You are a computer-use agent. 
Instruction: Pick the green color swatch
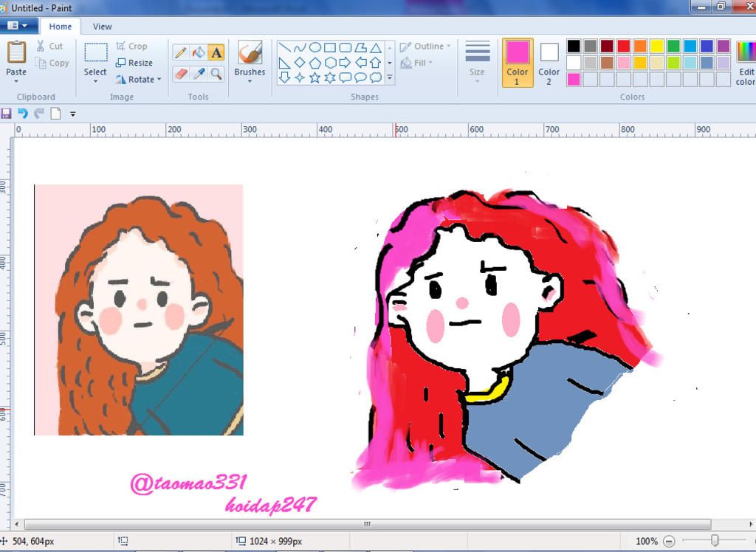(x=673, y=46)
